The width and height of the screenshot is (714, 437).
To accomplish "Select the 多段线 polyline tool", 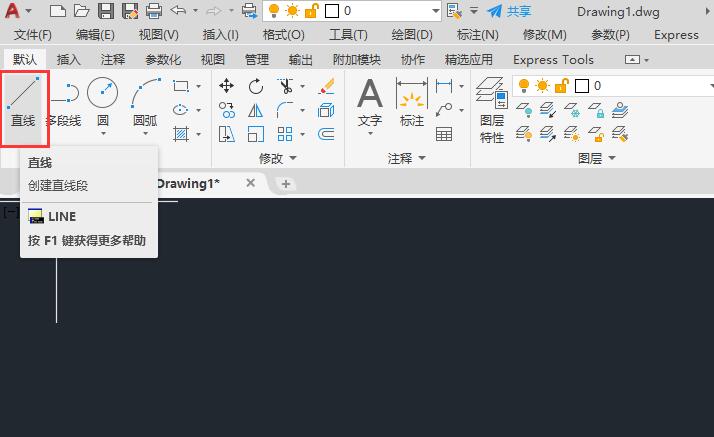I will click(x=65, y=102).
